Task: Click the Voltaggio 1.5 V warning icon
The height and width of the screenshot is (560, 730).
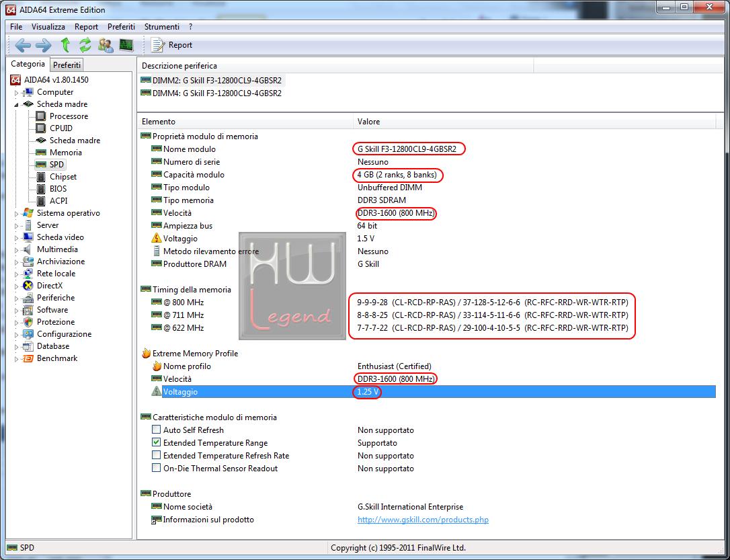Action: 157,238
